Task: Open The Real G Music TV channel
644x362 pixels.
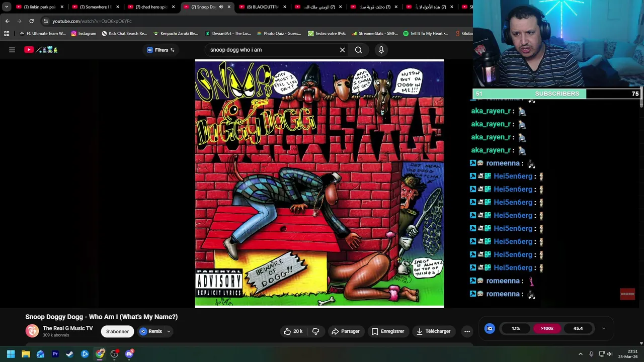Action: tap(68, 328)
